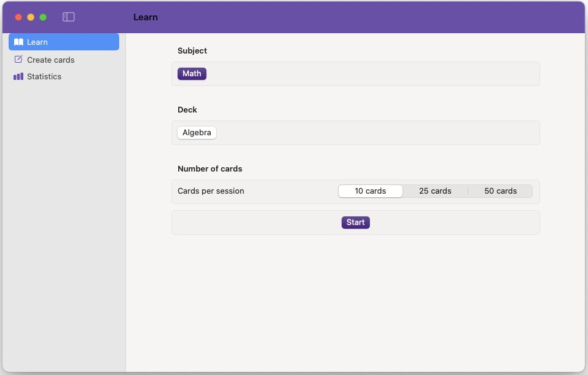Open the Statistics view
The image size is (588, 375).
tap(44, 76)
